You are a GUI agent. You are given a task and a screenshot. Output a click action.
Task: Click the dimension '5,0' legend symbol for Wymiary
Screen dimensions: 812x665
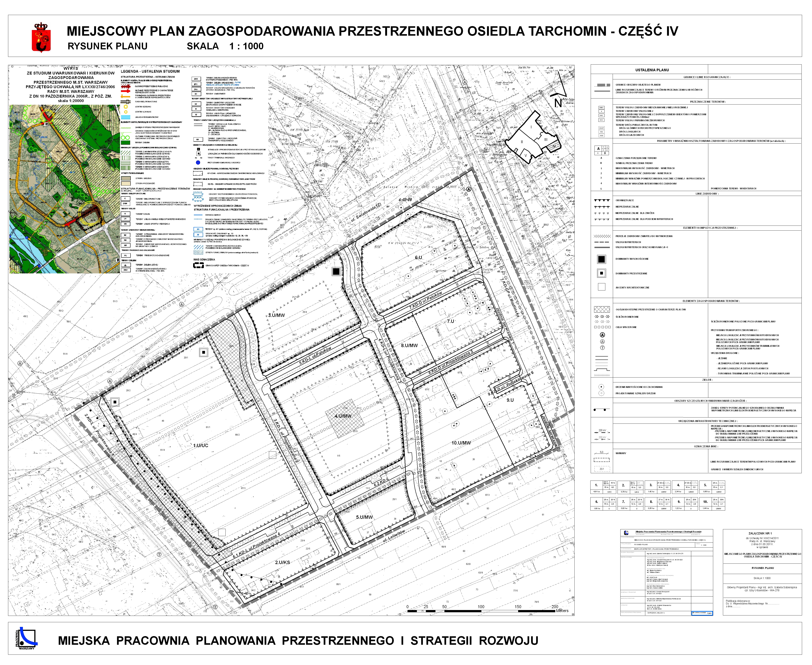tap(601, 453)
